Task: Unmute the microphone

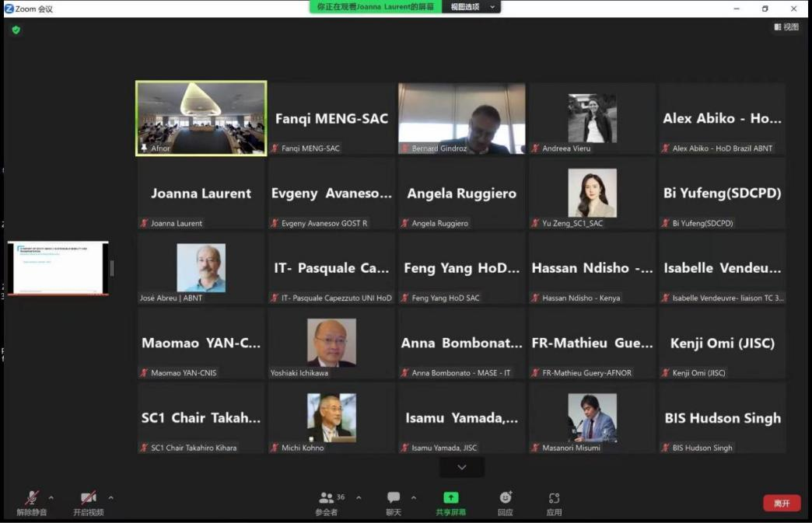Action: (32, 498)
